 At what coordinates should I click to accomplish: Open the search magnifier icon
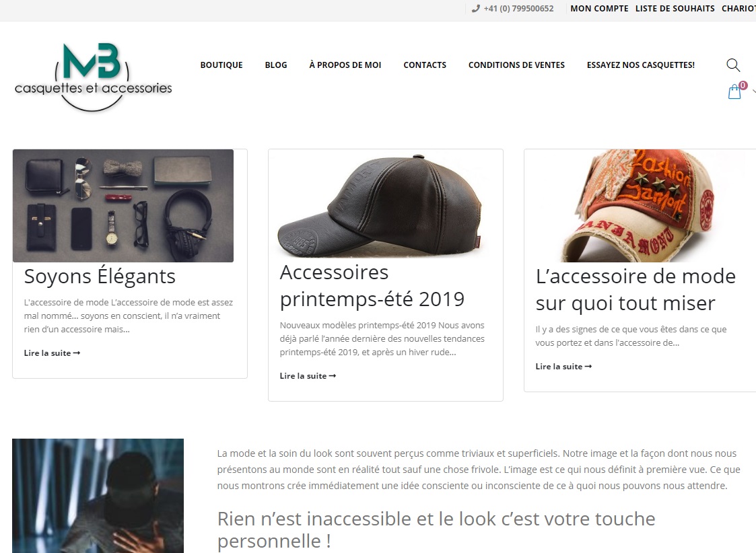[733, 65]
